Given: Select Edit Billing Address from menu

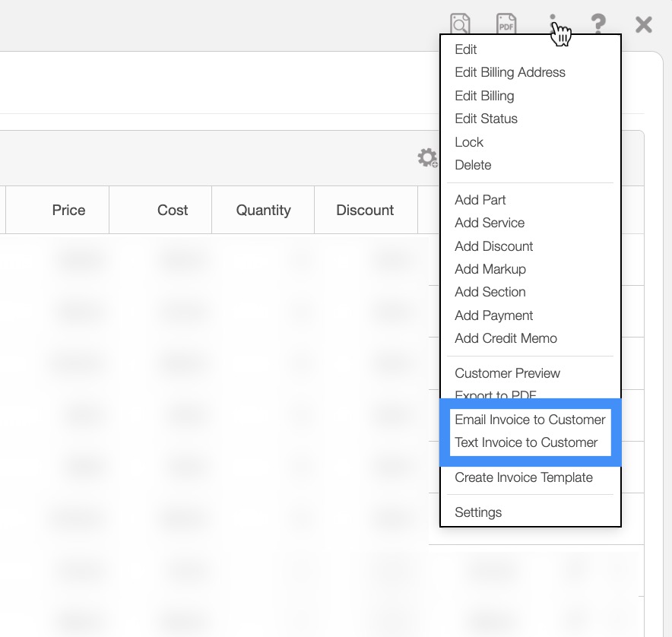Looking at the screenshot, I should click(x=509, y=72).
